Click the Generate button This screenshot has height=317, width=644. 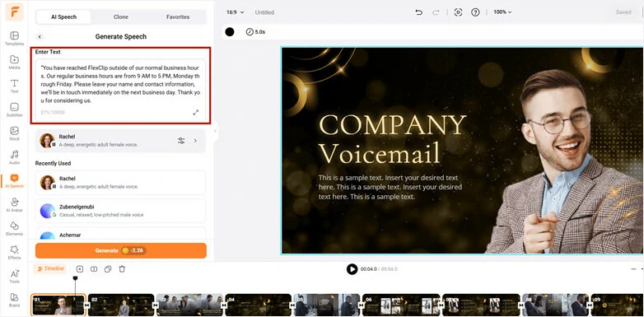click(121, 250)
